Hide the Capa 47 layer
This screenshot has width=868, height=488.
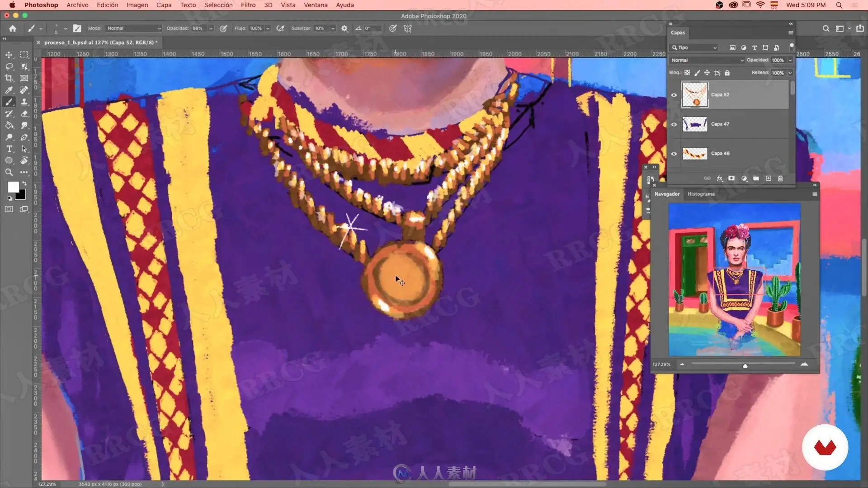[x=674, y=124]
